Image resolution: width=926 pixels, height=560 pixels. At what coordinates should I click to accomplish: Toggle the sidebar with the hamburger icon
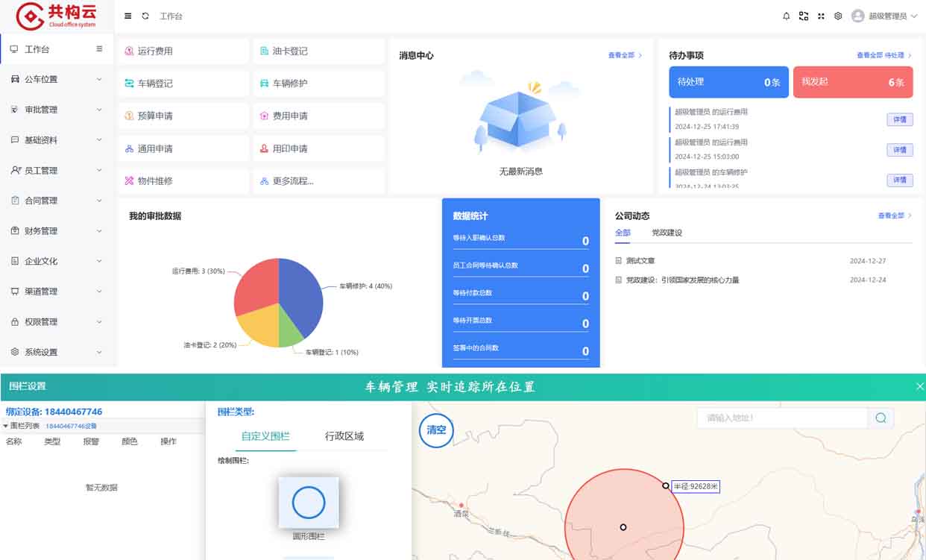pos(128,16)
